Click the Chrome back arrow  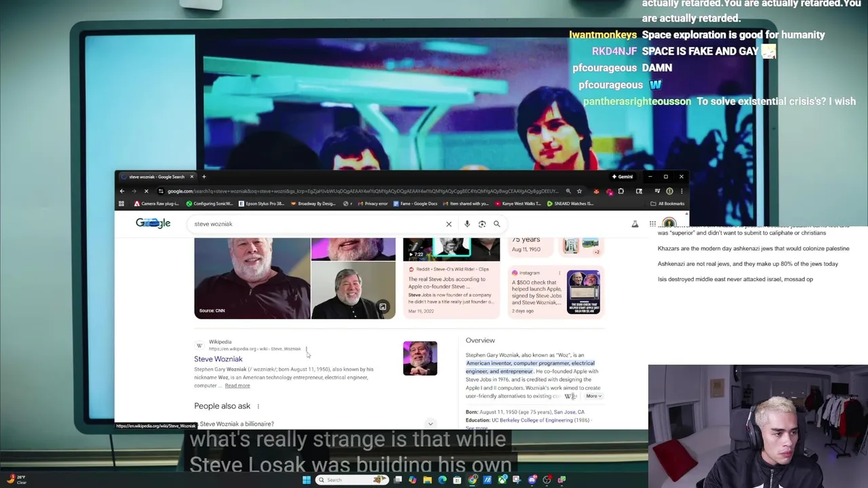pos(122,191)
